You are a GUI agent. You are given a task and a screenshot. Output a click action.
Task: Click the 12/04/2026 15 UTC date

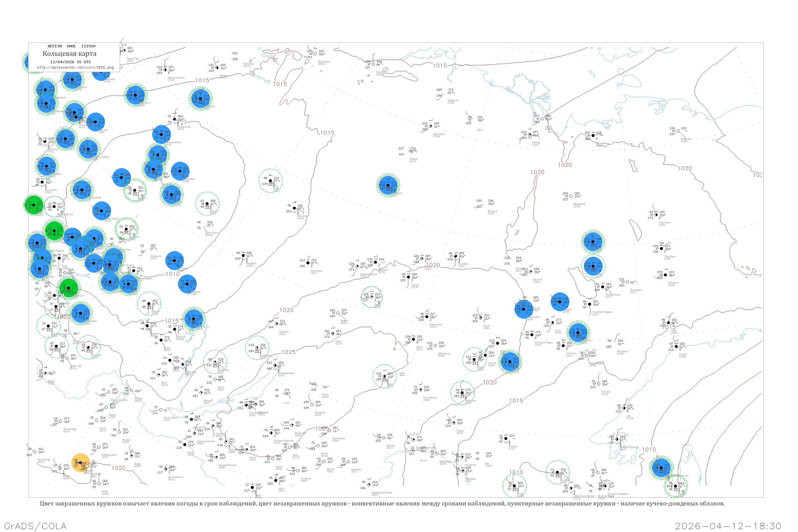coord(70,62)
